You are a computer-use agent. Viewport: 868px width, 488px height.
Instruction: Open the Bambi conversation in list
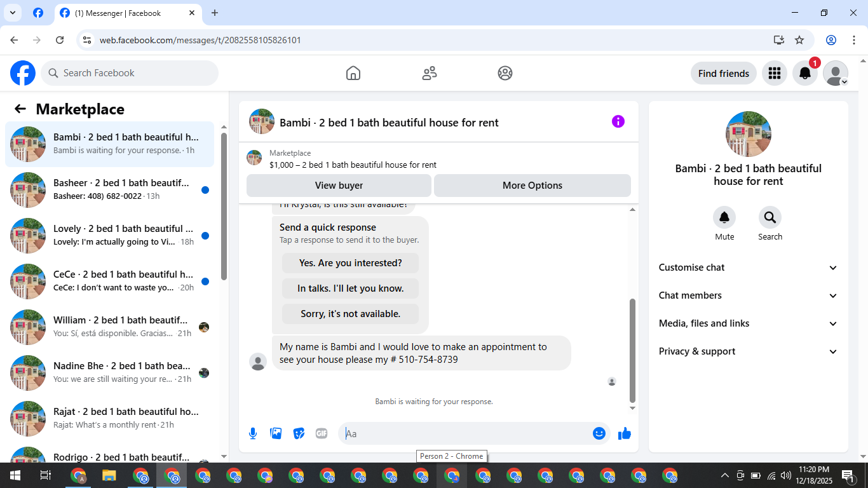[110, 144]
